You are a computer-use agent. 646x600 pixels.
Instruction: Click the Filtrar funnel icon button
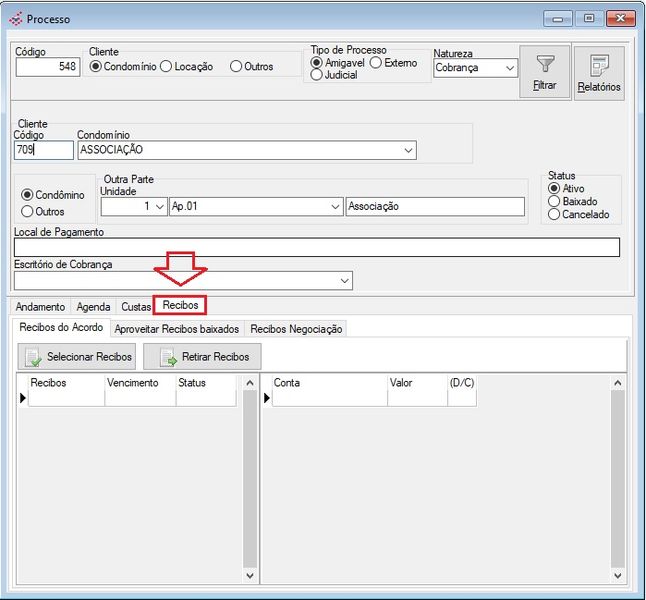[x=544, y=72]
